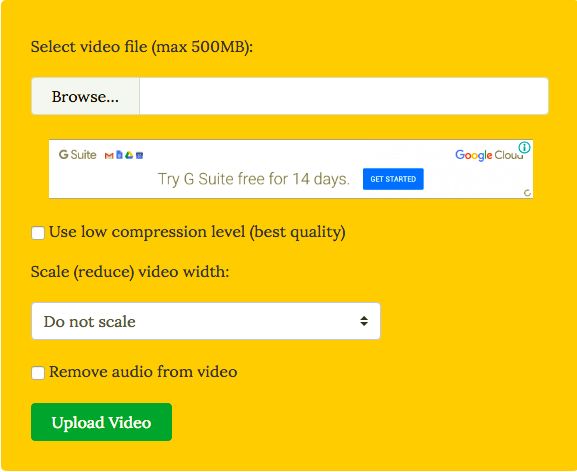577x472 pixels.
Task: Click the 'Use low compression level' label text
Action: pyautogui.click(x=197, y=233)
